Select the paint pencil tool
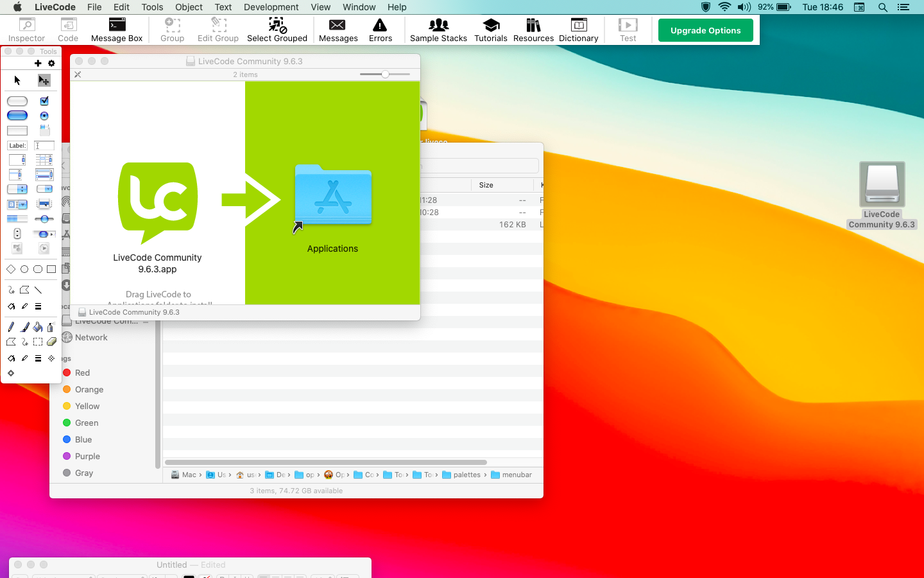Image resolution: width=924 pixels, height=578 pixels. [11, 327]
